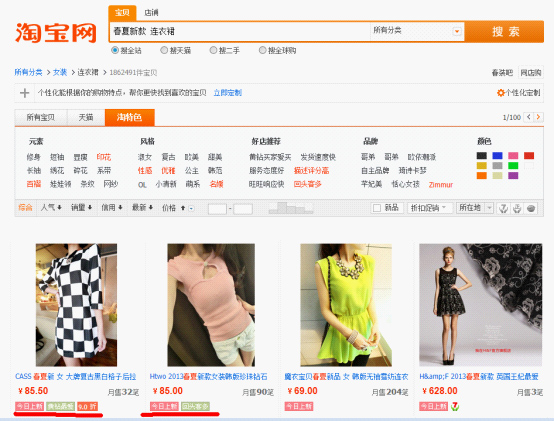Filter by 性感 style
The height and width of the screenshot is (421, 554).
click(145, 171)
